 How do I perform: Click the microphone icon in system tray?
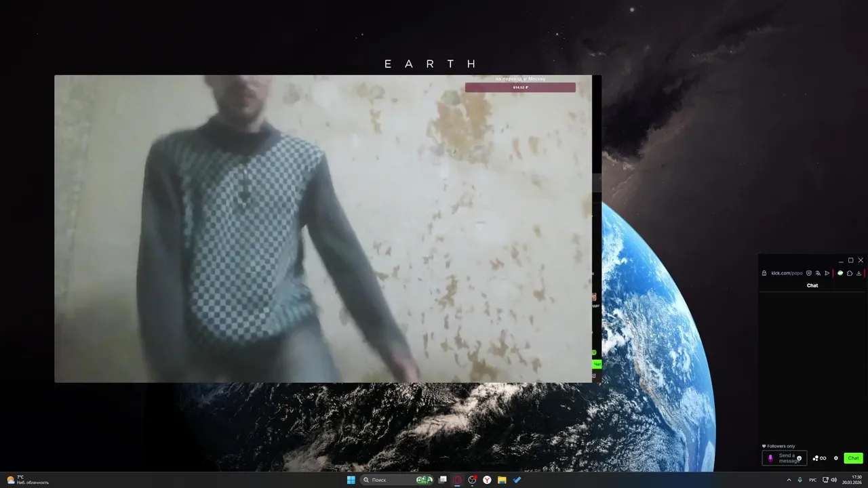pyautogui.click(x=800, y=480)
